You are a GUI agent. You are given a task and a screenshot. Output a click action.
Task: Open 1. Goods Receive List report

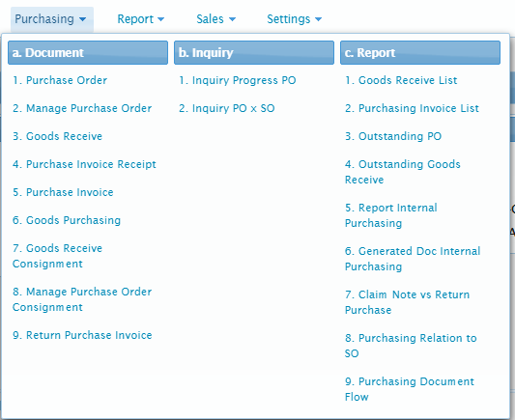(x=401, y=80)
